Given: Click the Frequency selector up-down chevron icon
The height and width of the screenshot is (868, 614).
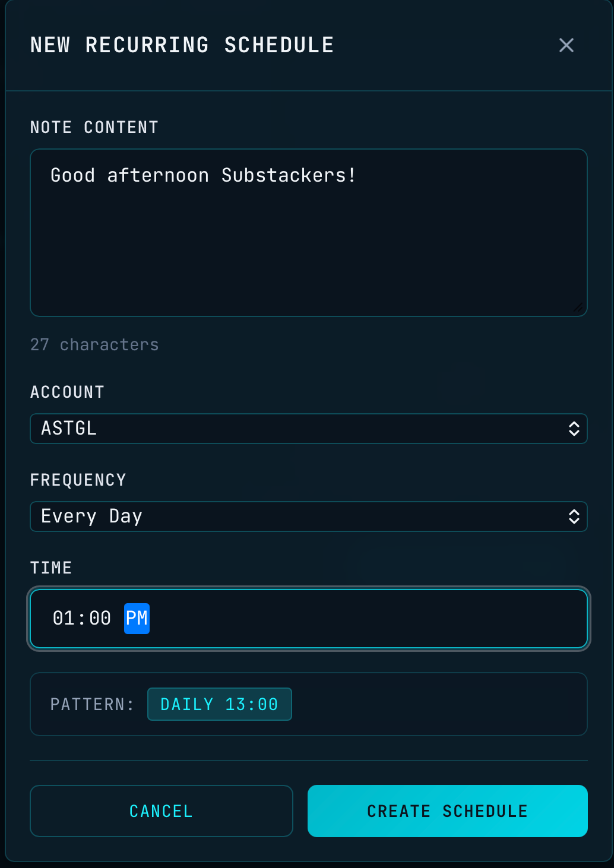Looking at the screenshot, I should 574,517.
